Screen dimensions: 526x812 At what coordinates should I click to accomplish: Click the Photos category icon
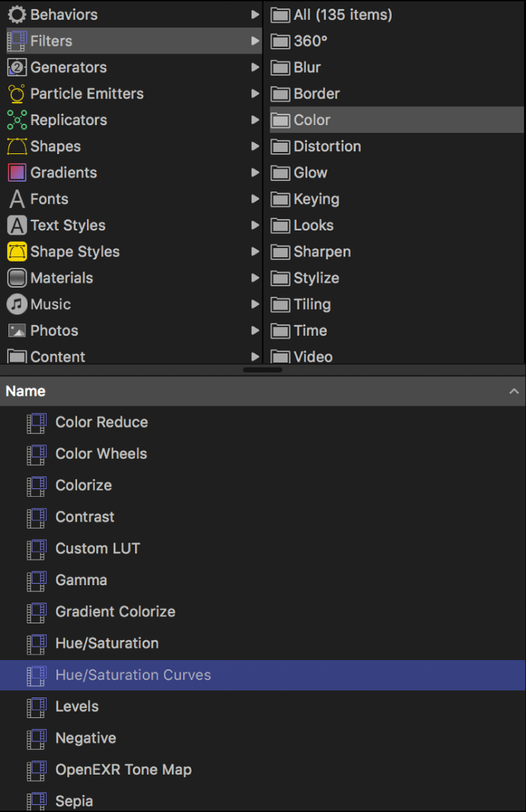click(16, 331)
